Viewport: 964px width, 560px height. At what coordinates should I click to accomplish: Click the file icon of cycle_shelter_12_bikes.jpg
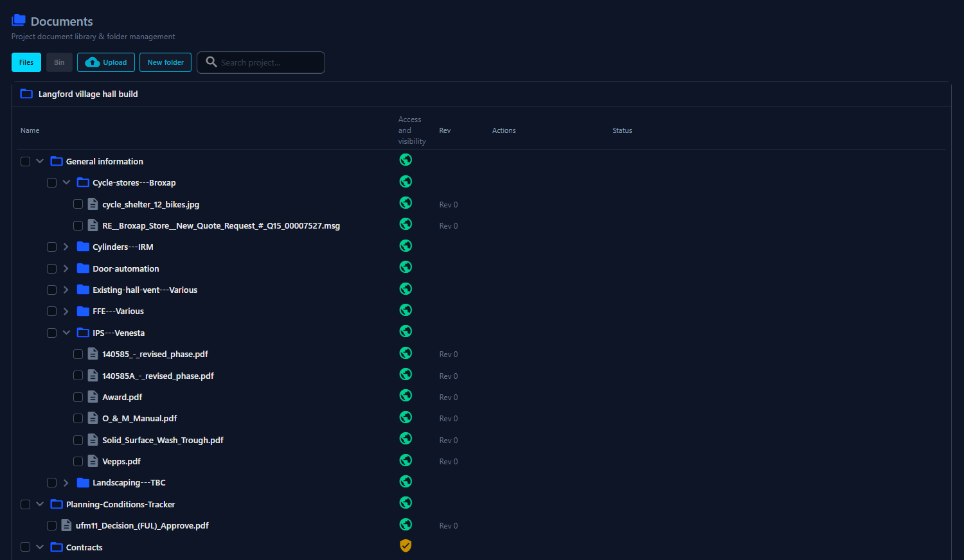tap(93, 204)
